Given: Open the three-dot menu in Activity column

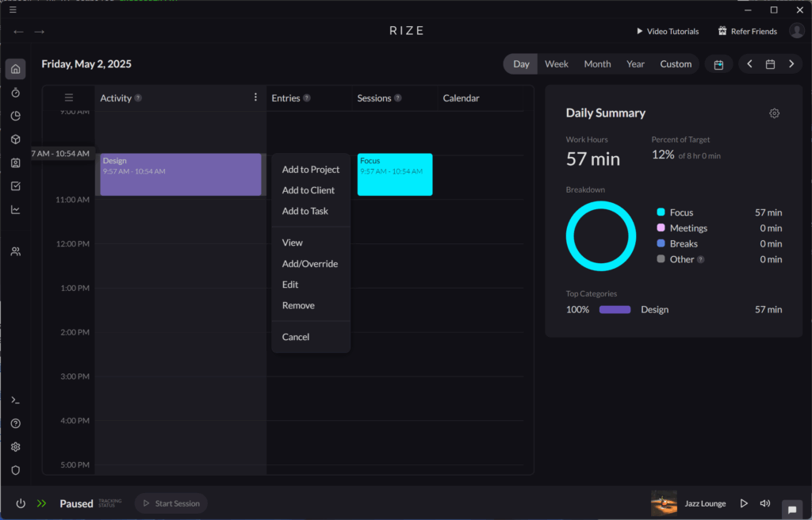Looking at the screenshot, I should [x=255, y=96].
